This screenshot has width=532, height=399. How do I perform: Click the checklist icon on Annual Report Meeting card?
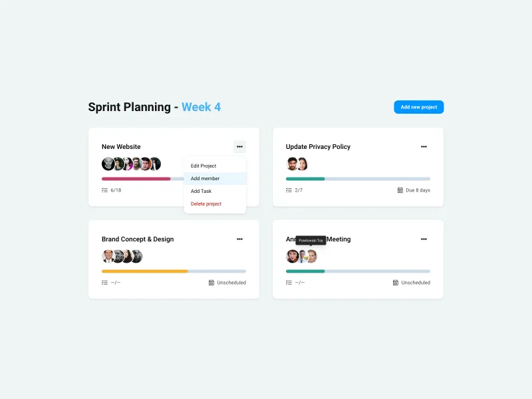[287, 282]
